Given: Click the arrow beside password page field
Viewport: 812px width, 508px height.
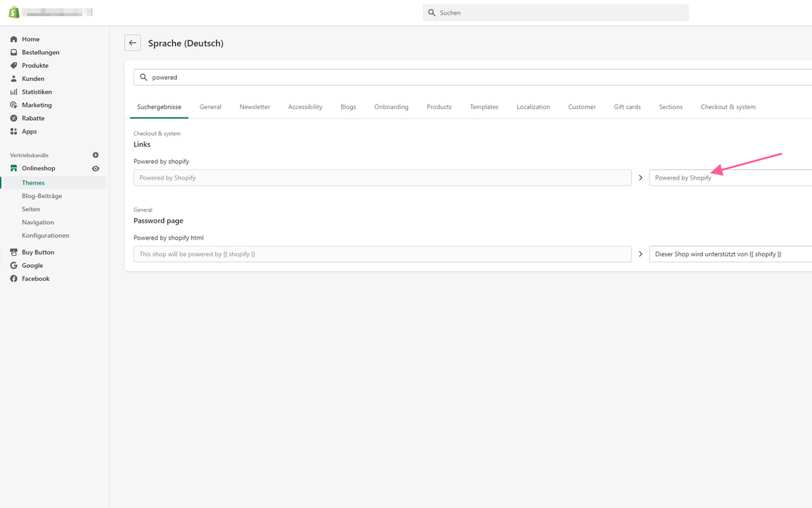Looking at the screenshot, I should (x=641, y=254).
